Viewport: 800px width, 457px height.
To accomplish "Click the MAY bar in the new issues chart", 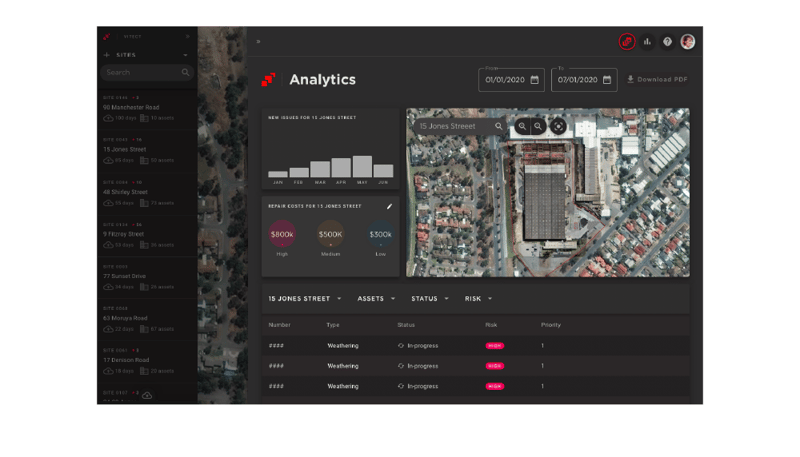I will tap(362, 166).
